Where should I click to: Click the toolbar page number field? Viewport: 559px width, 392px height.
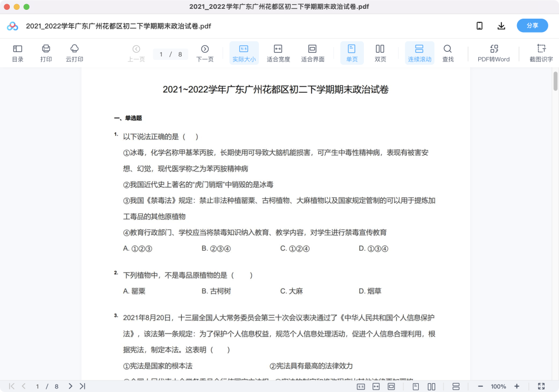point(161,54)
